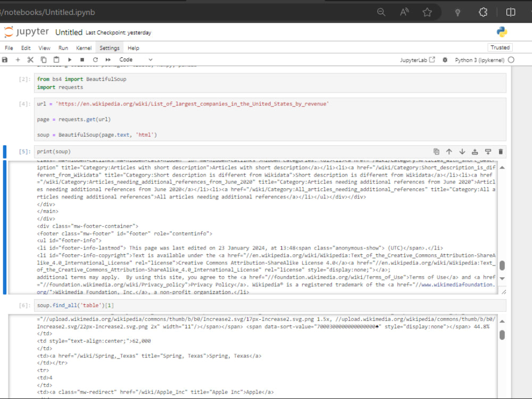The image size is (532, 399).
Task: Paste cells from the clipboard
Action: pos(56,60)
